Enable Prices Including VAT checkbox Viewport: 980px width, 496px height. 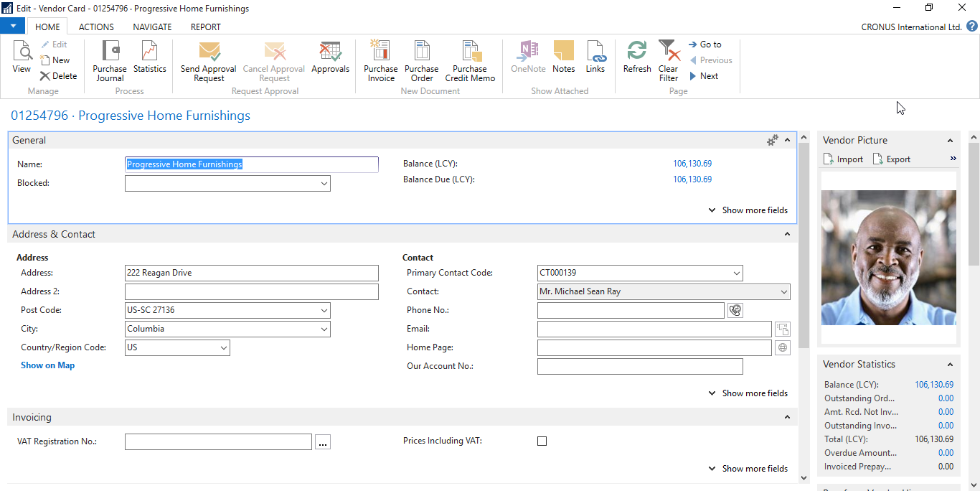click(x=542, y=441)
